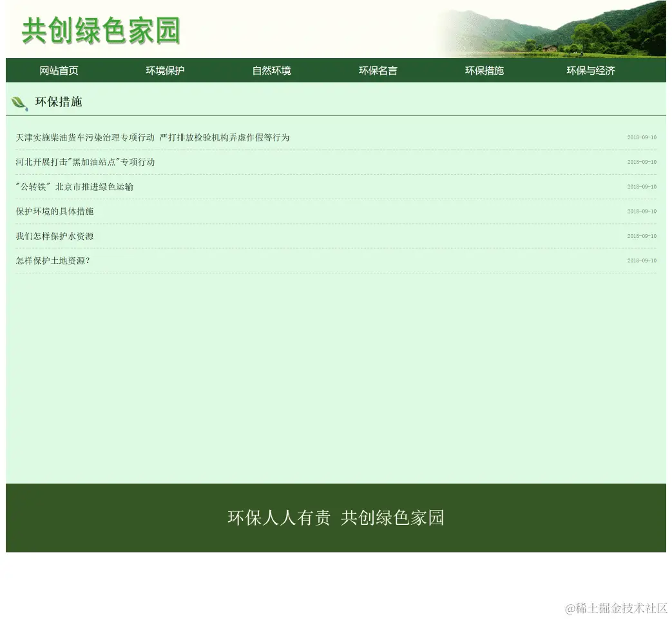Open 网站首页 from the navigation bar
672x619 pixels.
tap(59, 70)
